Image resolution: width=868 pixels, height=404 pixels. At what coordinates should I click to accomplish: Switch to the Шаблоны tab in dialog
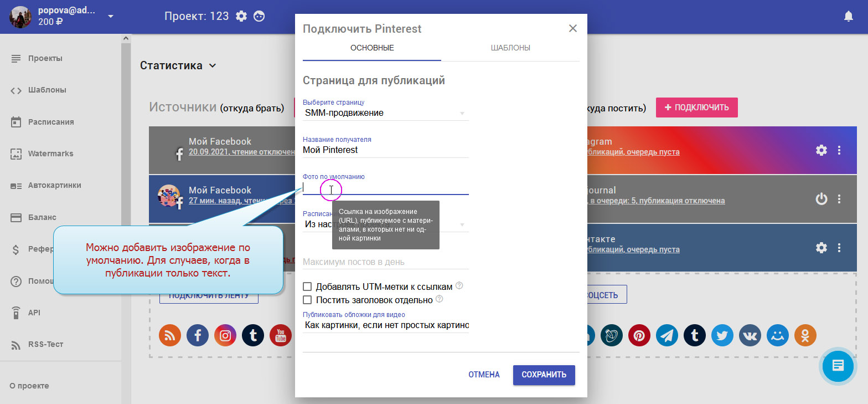coord(510,48)
